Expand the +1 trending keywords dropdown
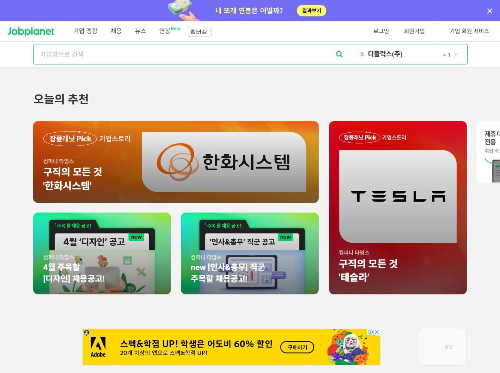This screenshot has width=500, height=373. [x=450, y=55]
